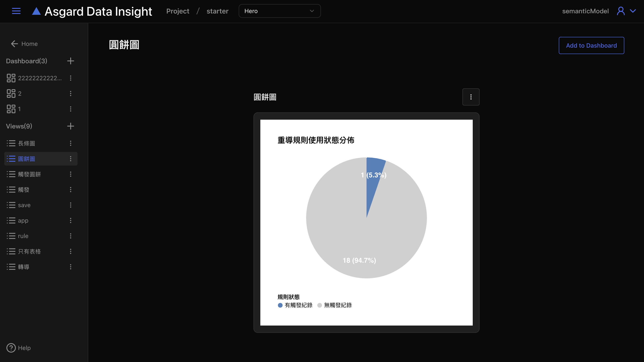The width and height of the screenshot is (644, 362).
Task: Open the Hero dropdown selector
Action: point(279,11)
